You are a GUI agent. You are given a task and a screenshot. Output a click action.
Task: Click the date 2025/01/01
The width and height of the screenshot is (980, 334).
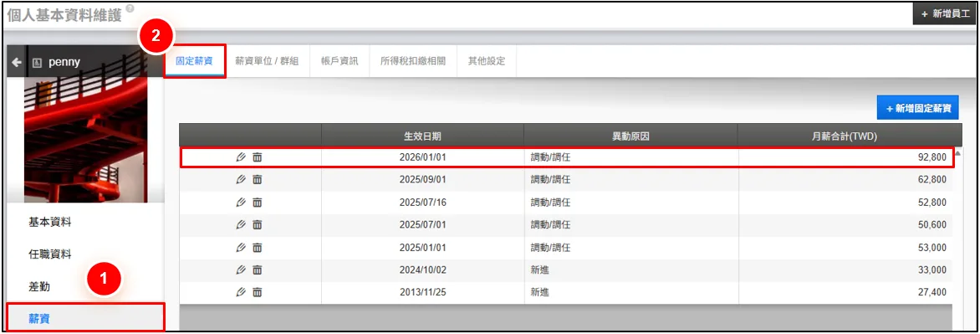[422, 247]
